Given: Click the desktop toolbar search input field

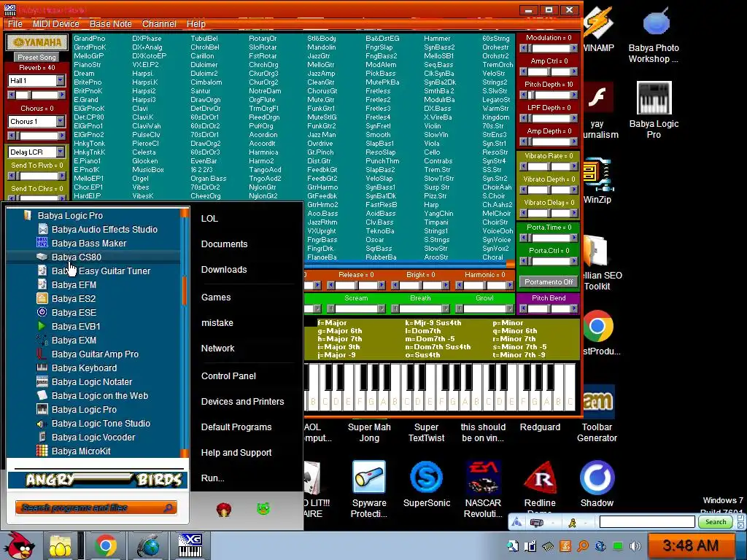Looking at the screenshot, I should point(647,522).
